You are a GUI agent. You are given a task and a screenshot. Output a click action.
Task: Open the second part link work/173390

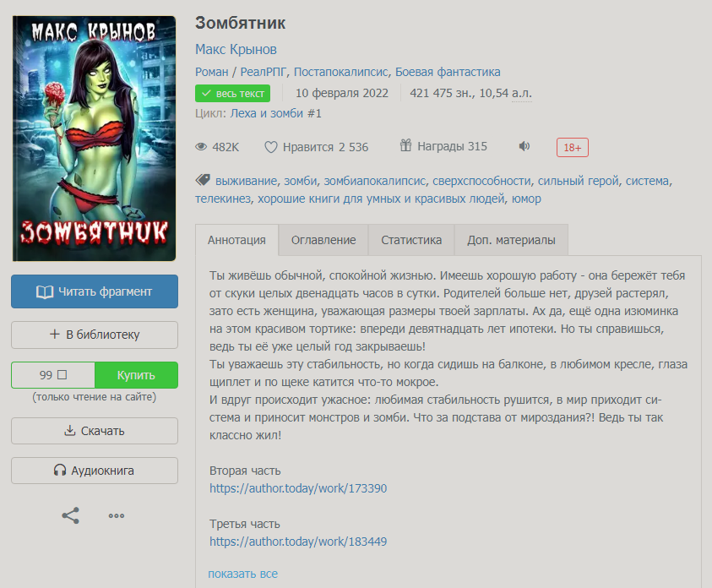tap(298, 488)
